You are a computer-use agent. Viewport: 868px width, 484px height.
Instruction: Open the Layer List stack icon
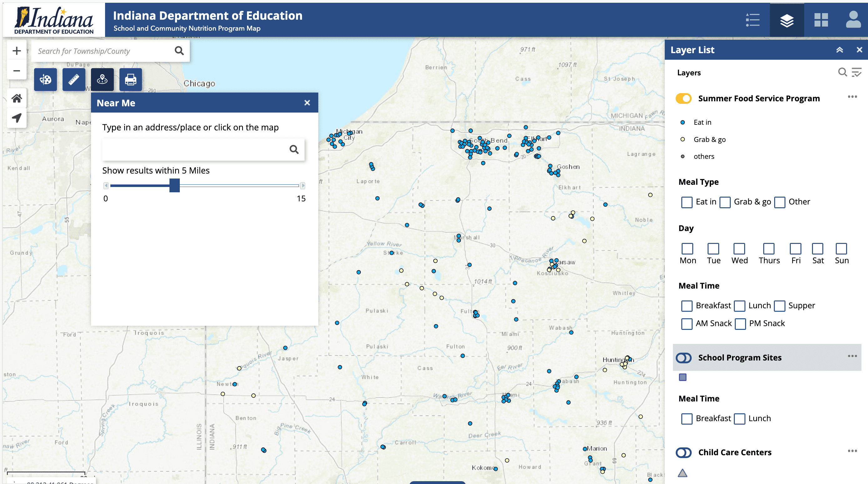click(x=787, y=20)
